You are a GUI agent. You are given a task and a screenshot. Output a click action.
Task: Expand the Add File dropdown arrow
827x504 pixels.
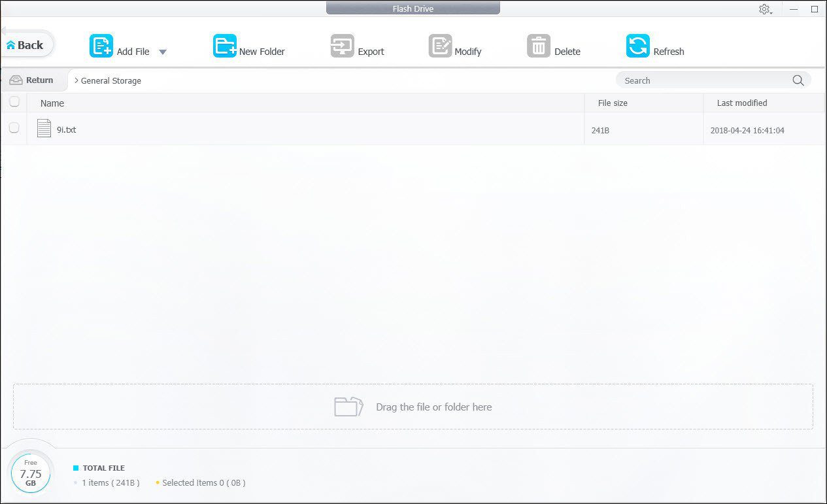(x=163, y=52)
